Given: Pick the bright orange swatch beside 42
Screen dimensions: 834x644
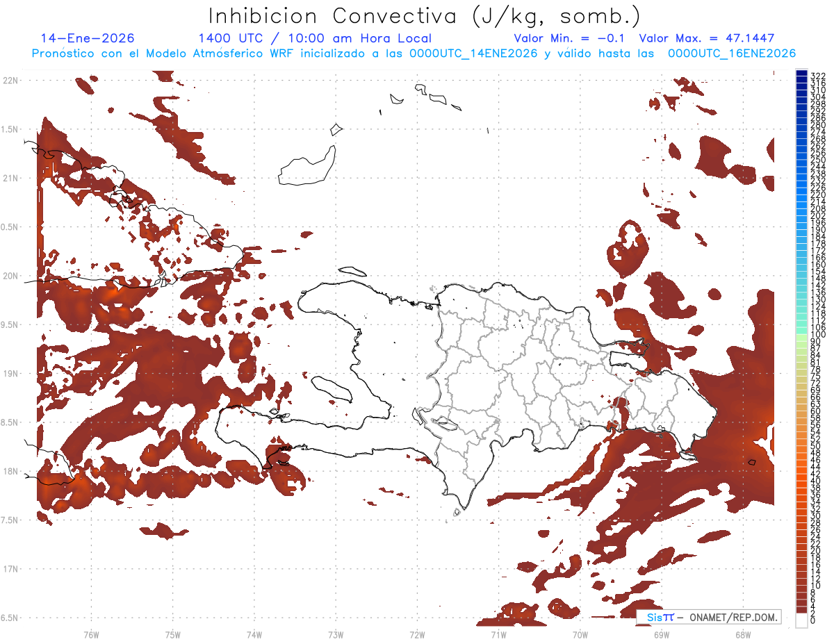Looking at the screenshot, I should coord(801,472).
